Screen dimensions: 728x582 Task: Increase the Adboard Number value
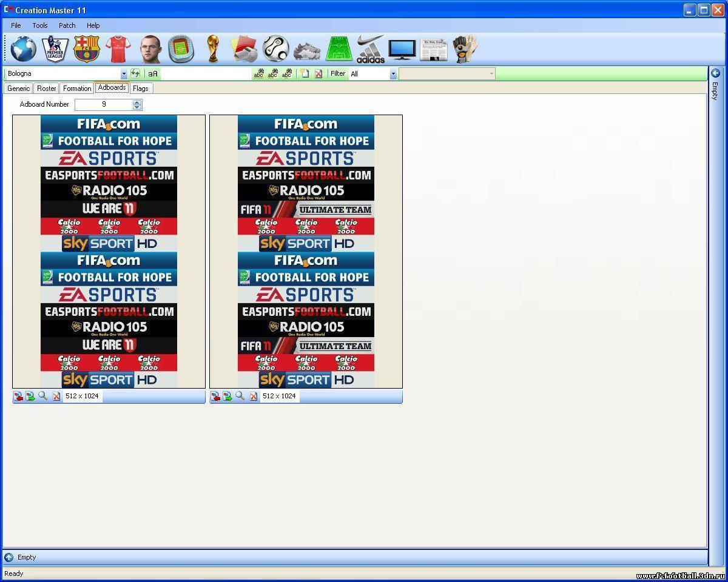coord(137,102)
